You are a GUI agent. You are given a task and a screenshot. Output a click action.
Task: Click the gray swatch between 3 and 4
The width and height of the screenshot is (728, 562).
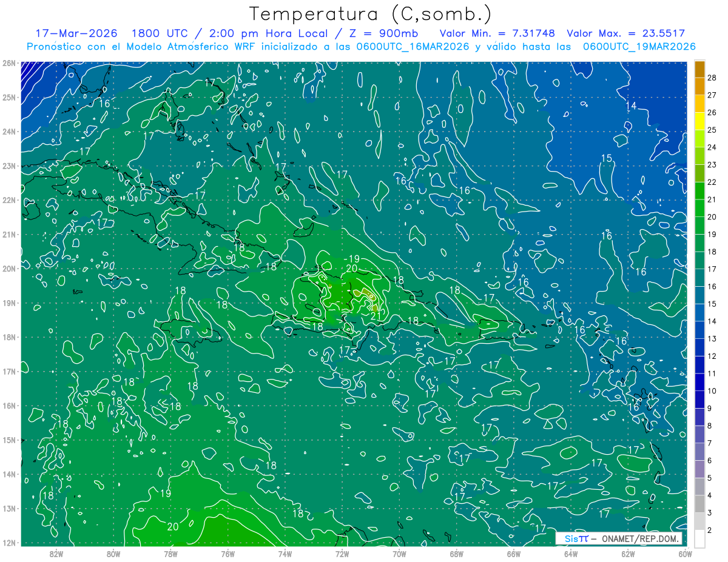pos(699,503)
